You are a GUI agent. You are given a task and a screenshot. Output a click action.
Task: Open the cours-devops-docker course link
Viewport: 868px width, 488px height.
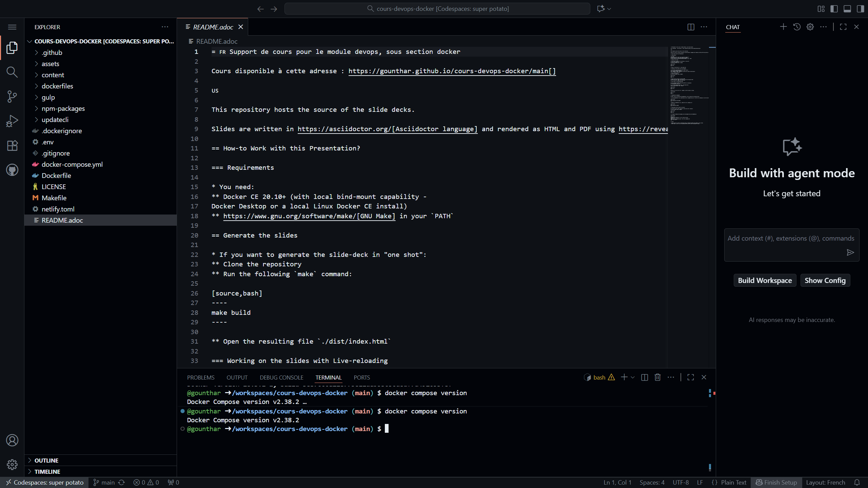tap(452, 71)
